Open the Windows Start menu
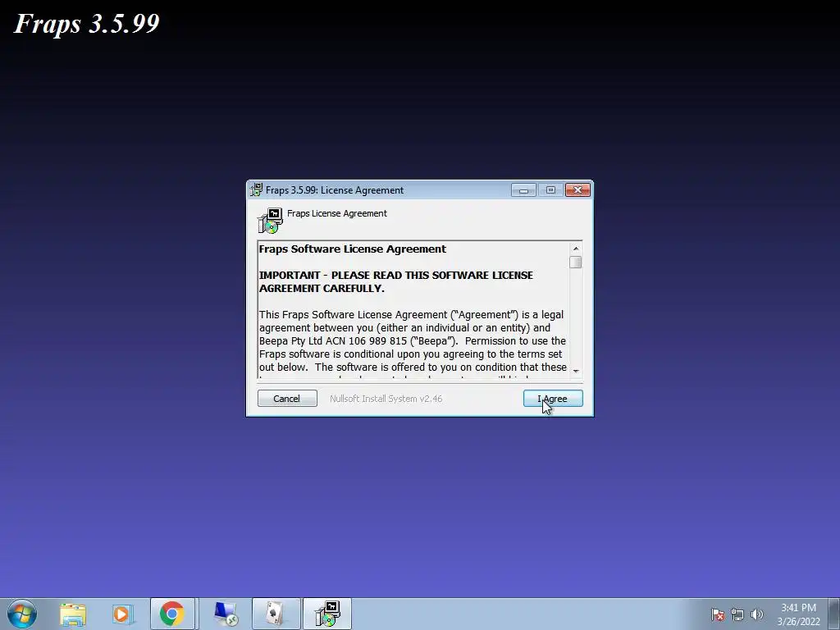 22,614
